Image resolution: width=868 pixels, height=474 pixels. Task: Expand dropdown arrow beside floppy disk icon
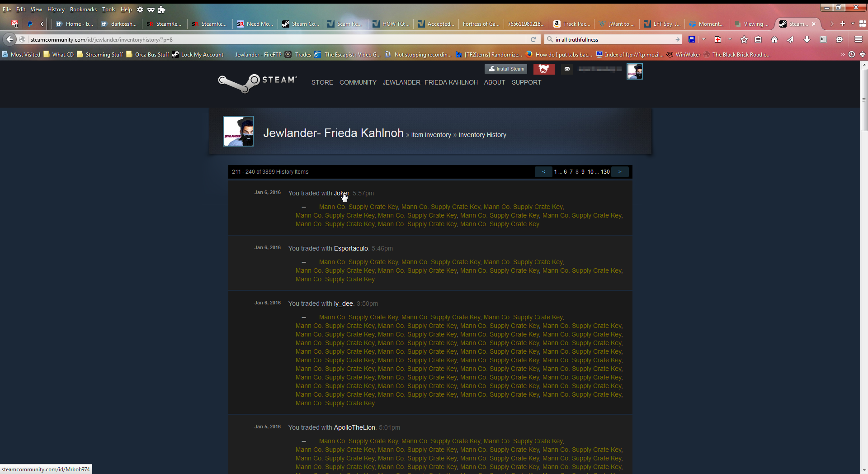[x=703, y=39]
